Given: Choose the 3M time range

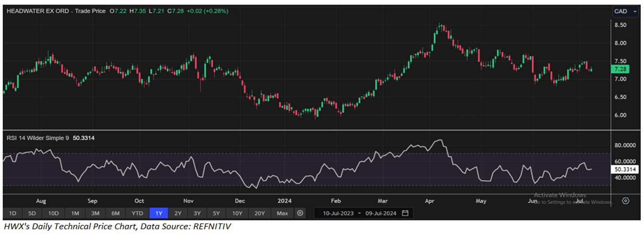Looking at the screenshot, I should (95, 213).
